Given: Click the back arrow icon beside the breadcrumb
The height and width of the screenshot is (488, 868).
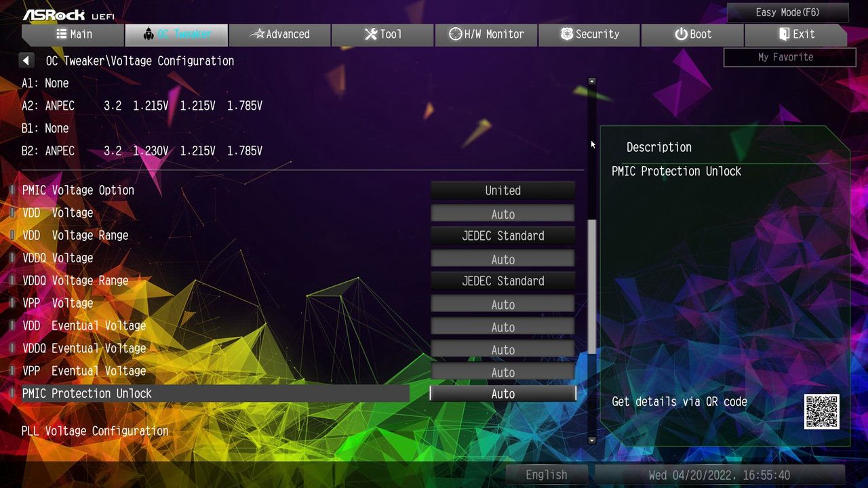Looking at the screenshot, I should [26, 60].
